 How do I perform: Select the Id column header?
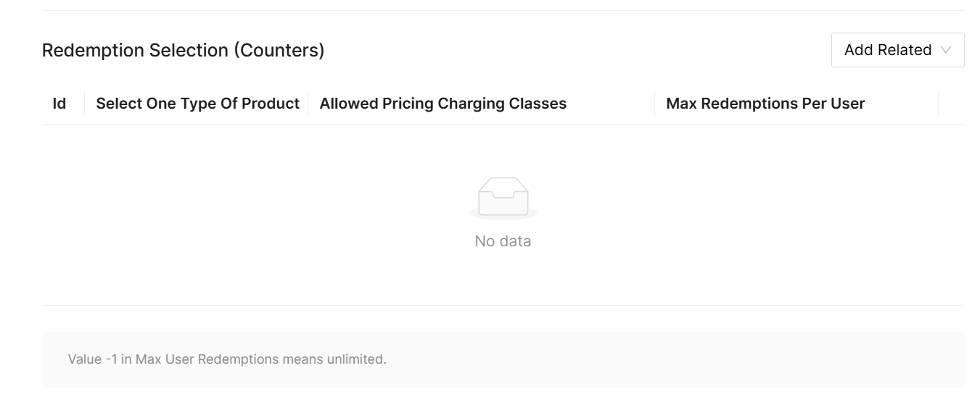click(59, 104)
